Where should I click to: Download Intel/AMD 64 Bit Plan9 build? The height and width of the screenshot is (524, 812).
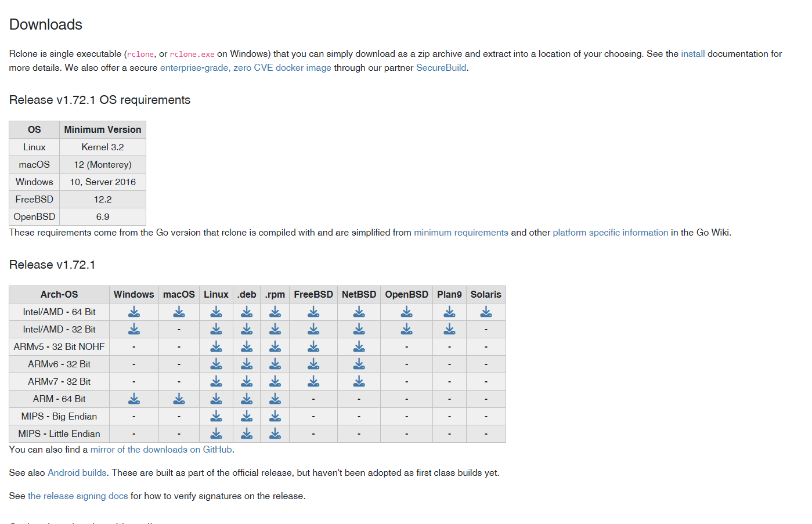[449, 312]
